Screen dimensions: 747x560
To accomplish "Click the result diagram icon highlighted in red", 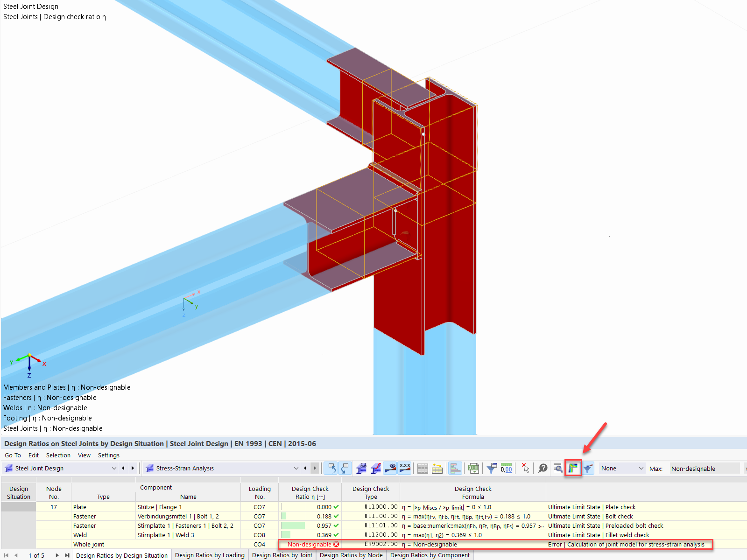I will (573, 468).
